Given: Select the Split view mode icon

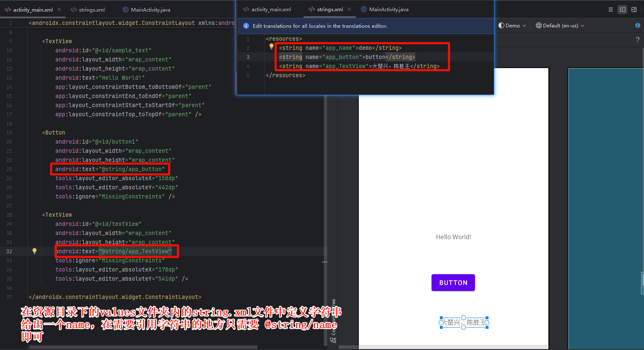Looking at the screenshot, I should coord(622,10).
